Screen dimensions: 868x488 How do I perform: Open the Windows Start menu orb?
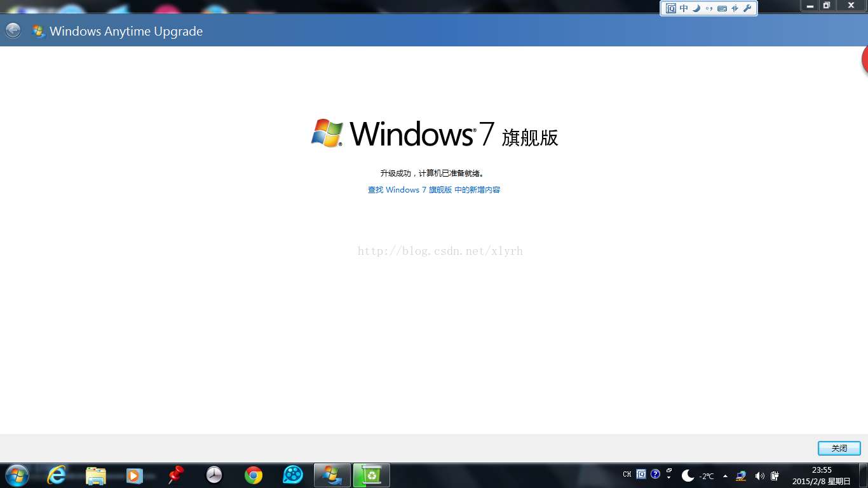pyautogui.click(x=17, y=475)
